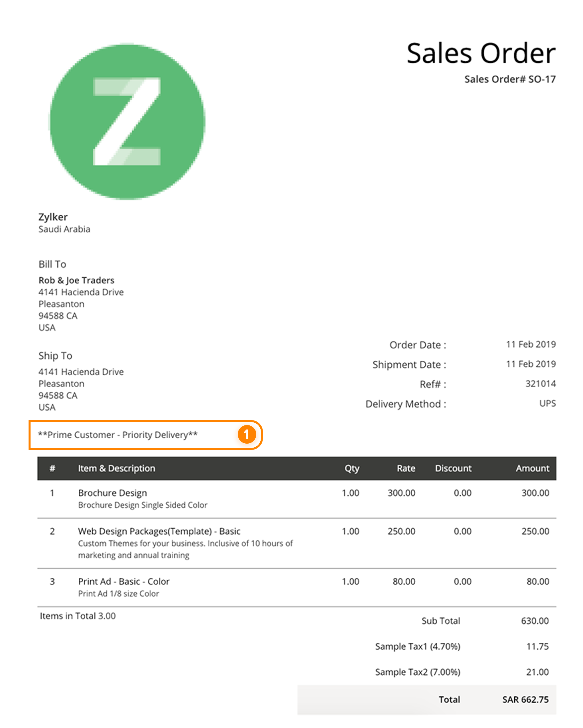Click the Rate column header

tap(406, 468)
